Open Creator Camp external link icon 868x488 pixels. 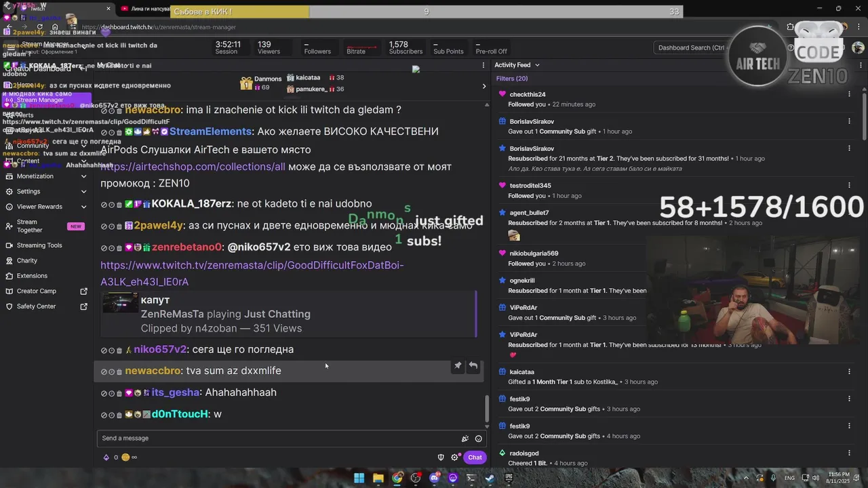84,291
